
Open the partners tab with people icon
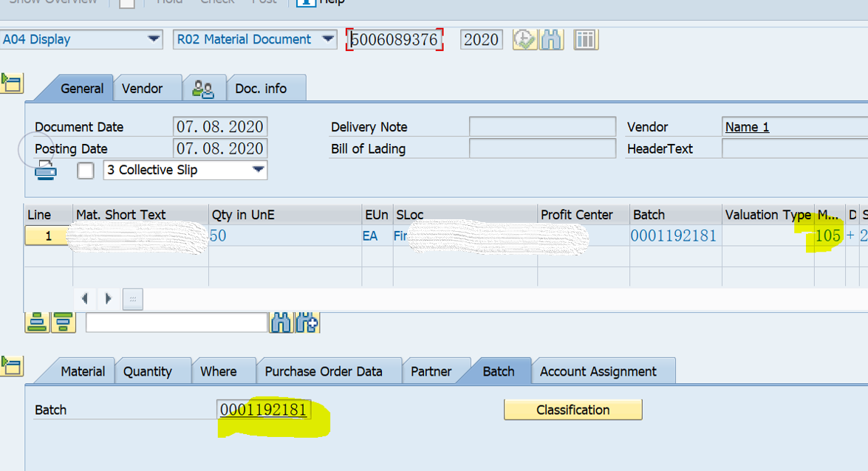coord(203,89)
